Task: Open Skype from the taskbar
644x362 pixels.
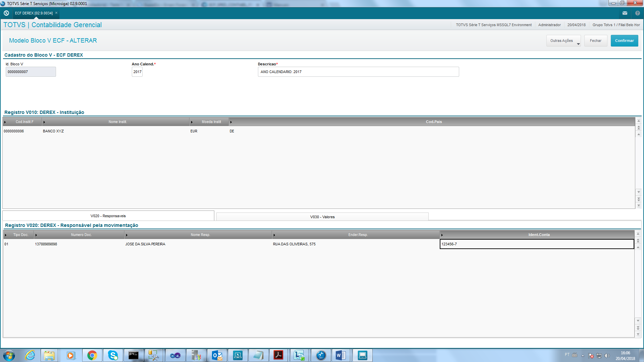Action: click(x=113, y=355)
